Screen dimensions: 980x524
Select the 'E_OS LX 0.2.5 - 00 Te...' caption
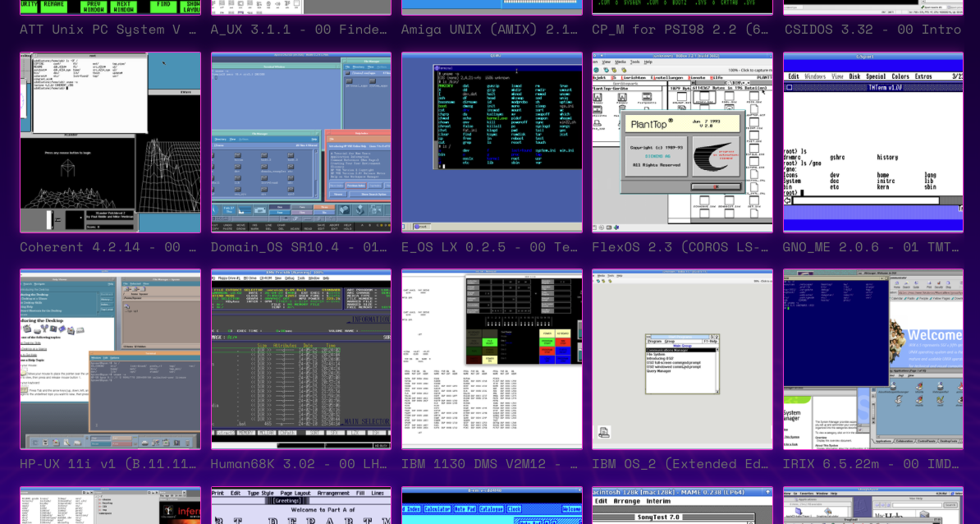tap(489, 247)
